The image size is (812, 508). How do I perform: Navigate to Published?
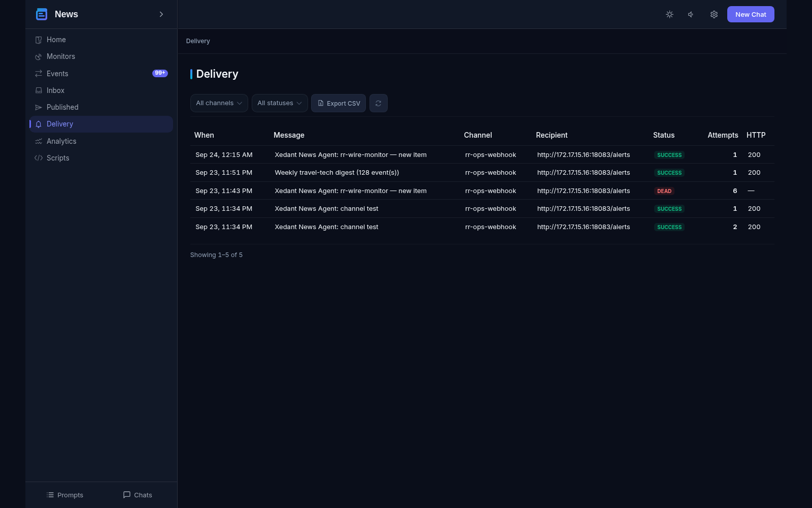pos(101,107)
